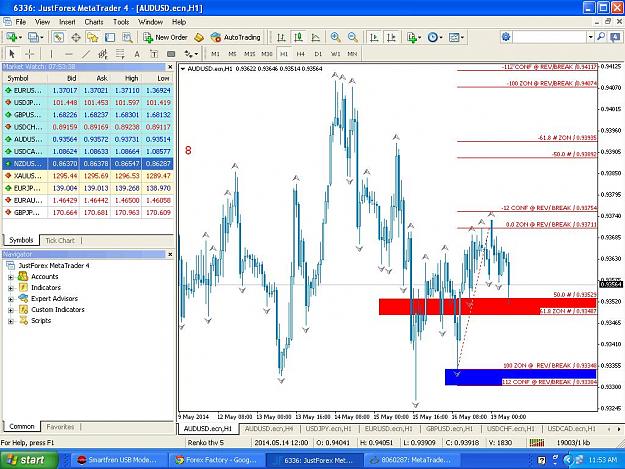Switch to Line Chart display

tap(315, 37)
